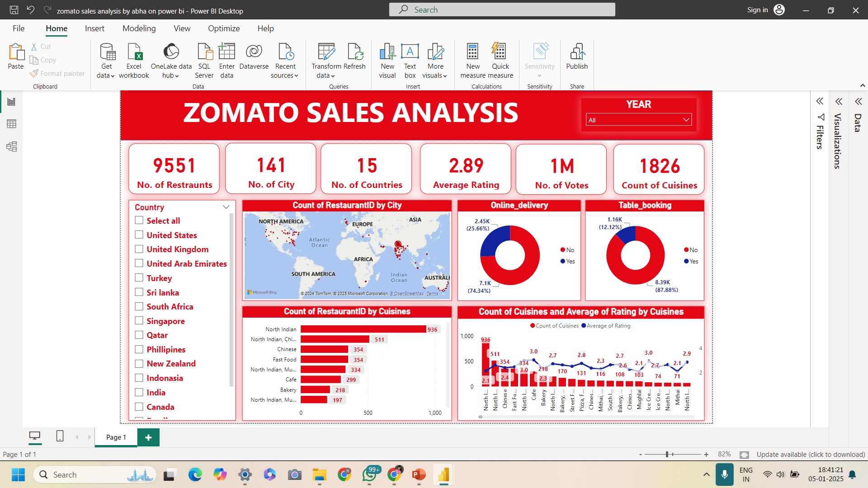
Task: Click the Save icon in title bar
Action: click(x=14, y=10)
